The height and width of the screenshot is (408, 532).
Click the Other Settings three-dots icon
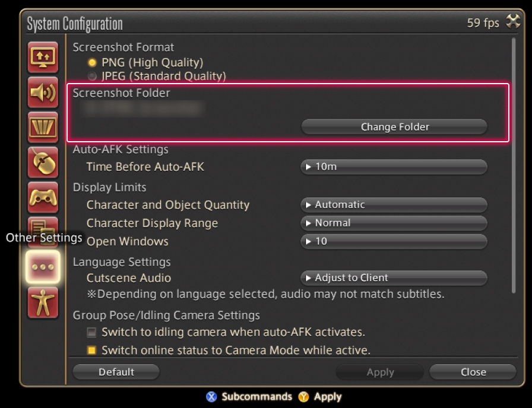point(43,267)
